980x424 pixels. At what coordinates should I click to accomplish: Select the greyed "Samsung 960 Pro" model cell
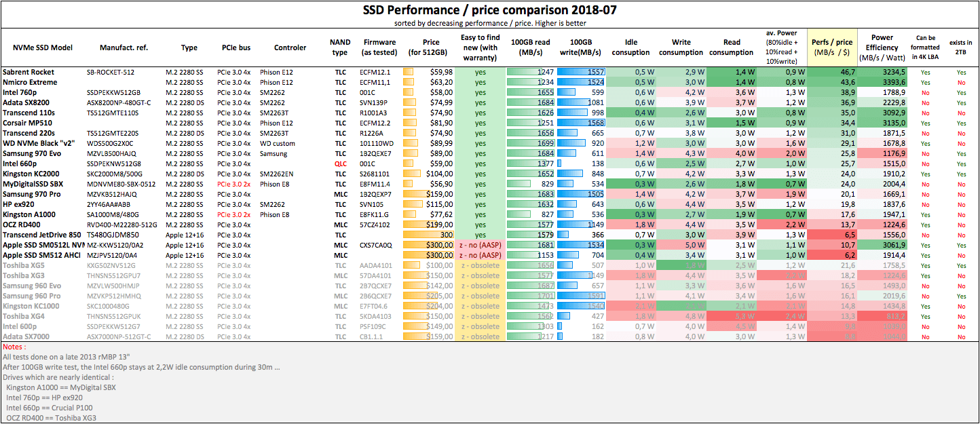31,296
